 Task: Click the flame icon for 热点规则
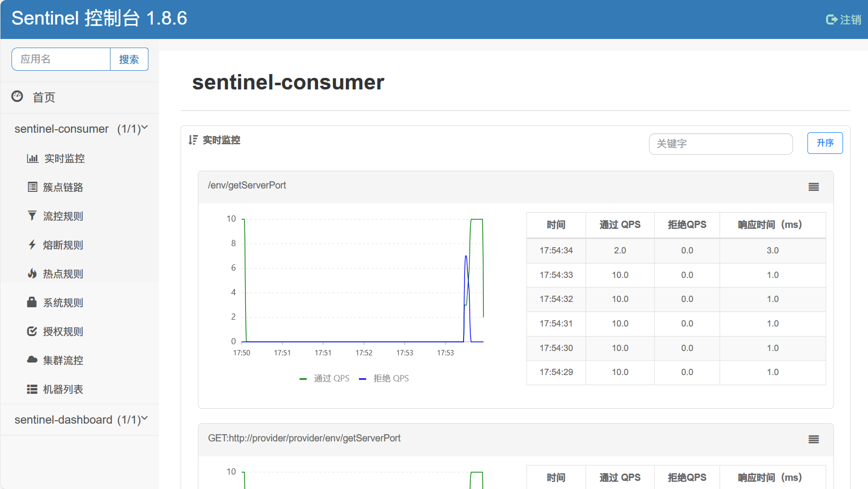coord(32,274)
